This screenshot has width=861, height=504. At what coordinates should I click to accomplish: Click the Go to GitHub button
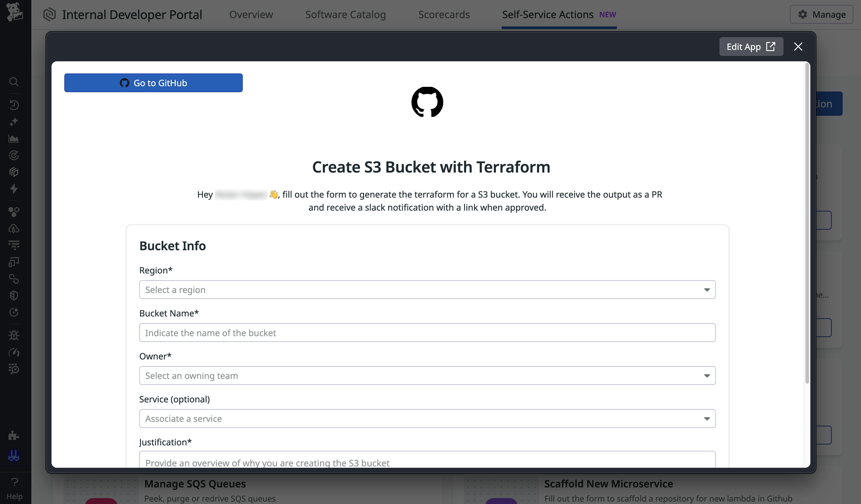(x=153, y=83)
